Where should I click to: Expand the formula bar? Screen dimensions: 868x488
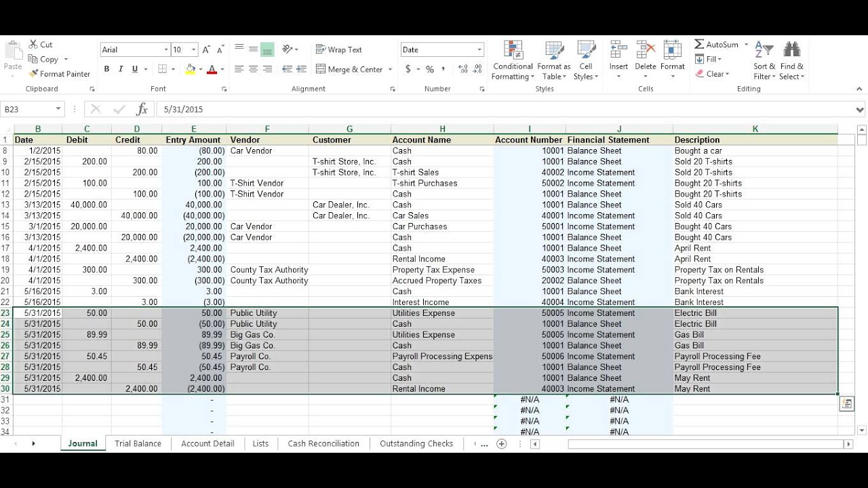tap(861, 110)
